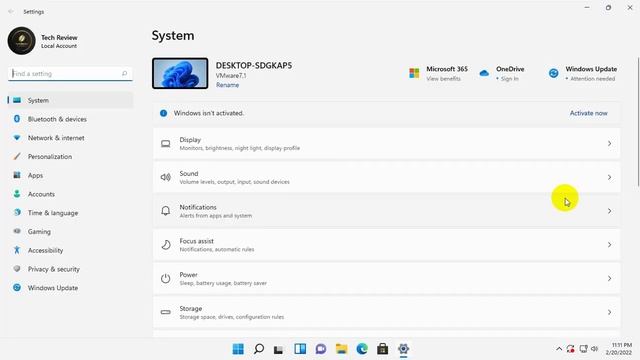Click the Storage drive icon

(165, 312)
